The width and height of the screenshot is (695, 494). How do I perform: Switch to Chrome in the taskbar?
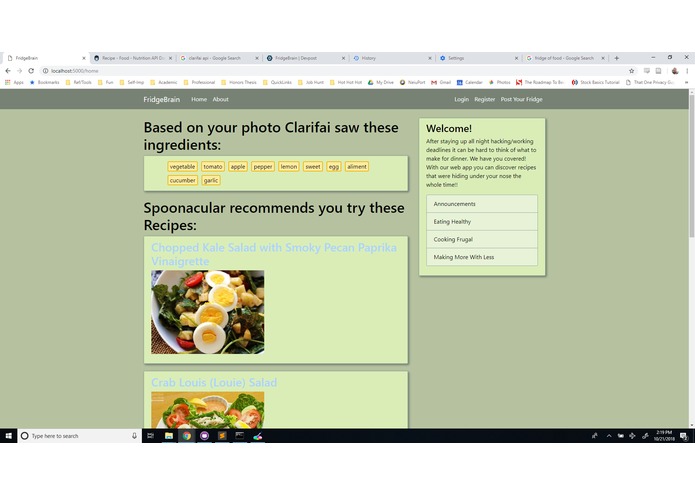[x=187, y=436]
